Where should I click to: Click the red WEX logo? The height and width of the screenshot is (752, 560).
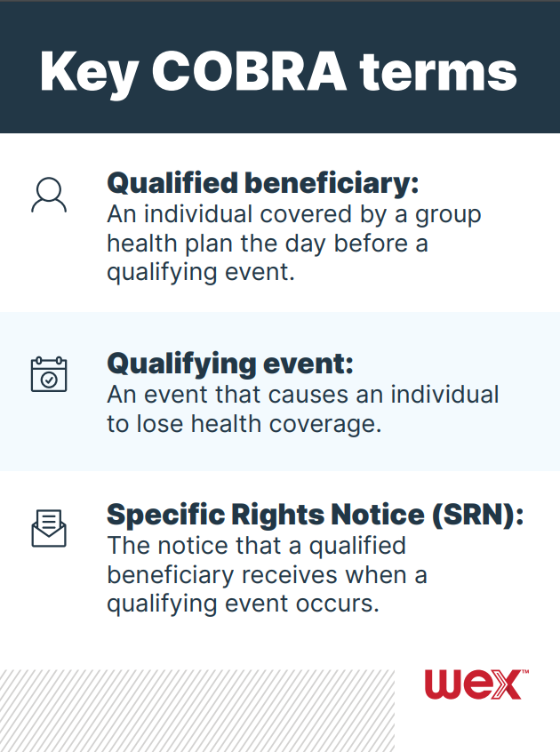pos(473,684)
